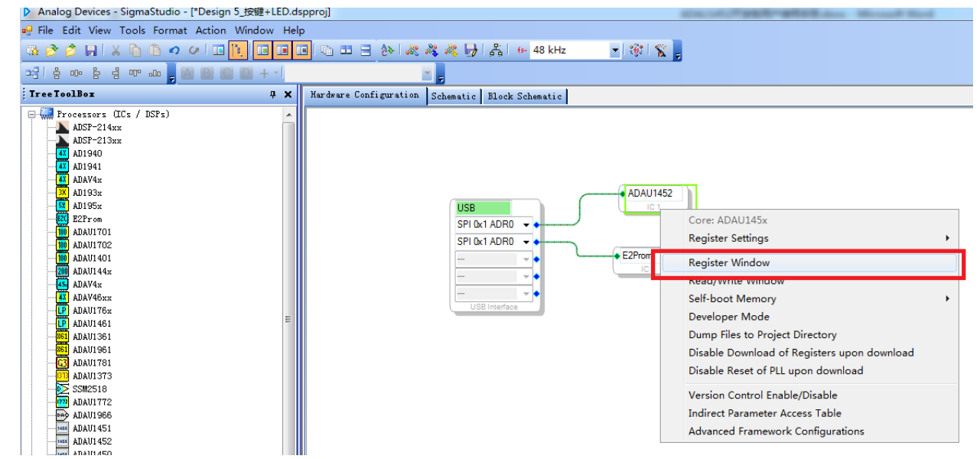Select ADAU1361 in the tree
Viewport: 980px width, 459px height.
92,337
